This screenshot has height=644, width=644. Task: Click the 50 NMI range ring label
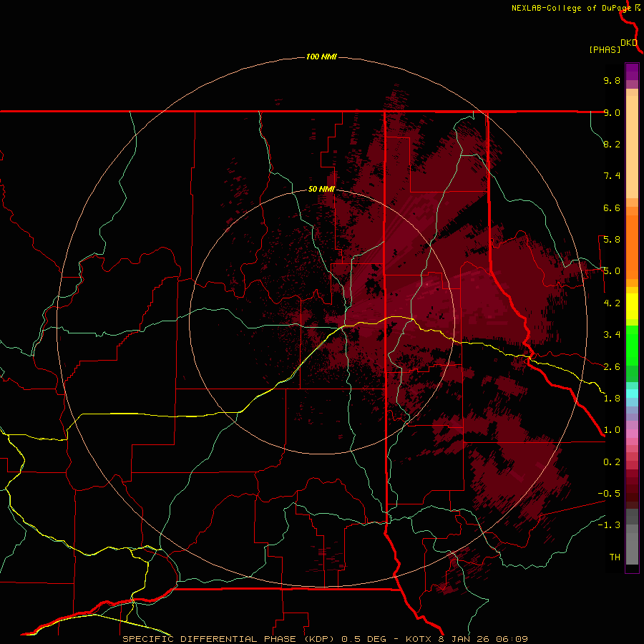[321, 189]
